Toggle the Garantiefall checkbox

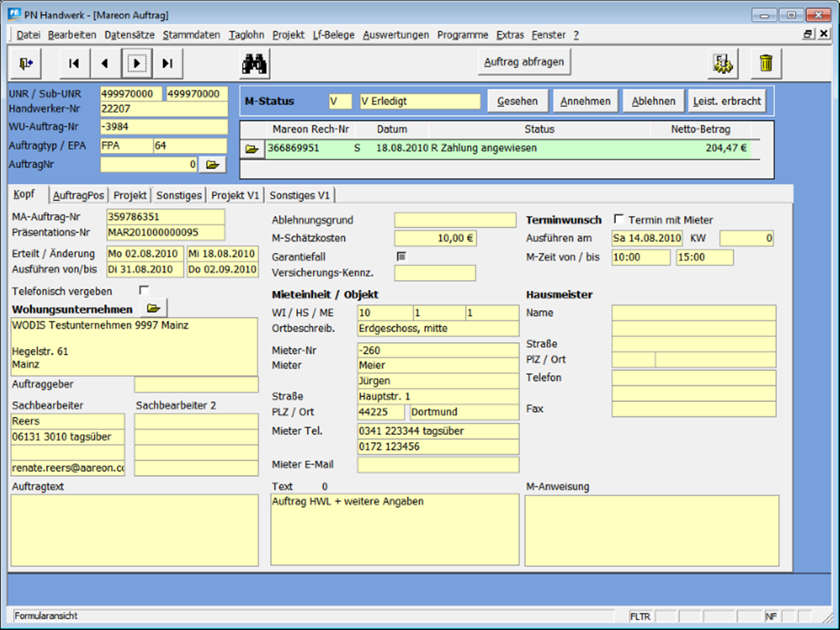coord(401,256)
